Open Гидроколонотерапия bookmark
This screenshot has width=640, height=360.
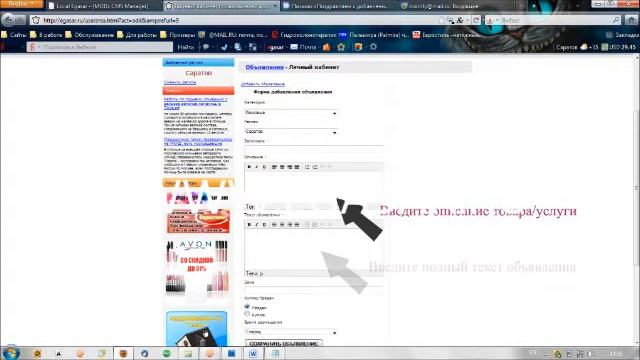304,35
